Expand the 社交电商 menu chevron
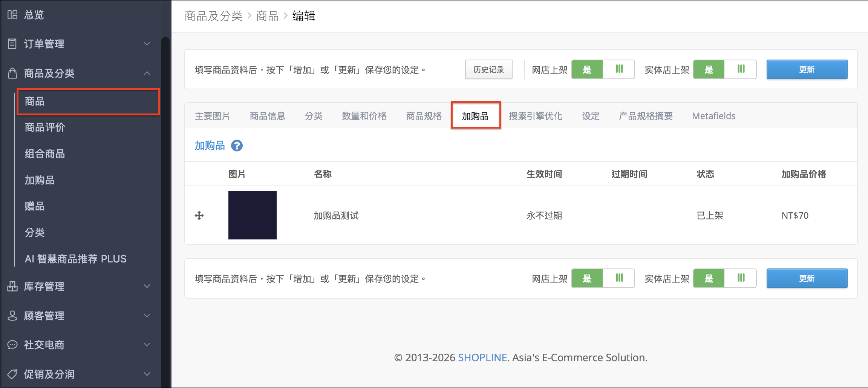The width and height of the screenshot is (868, 388). [147, 345]
